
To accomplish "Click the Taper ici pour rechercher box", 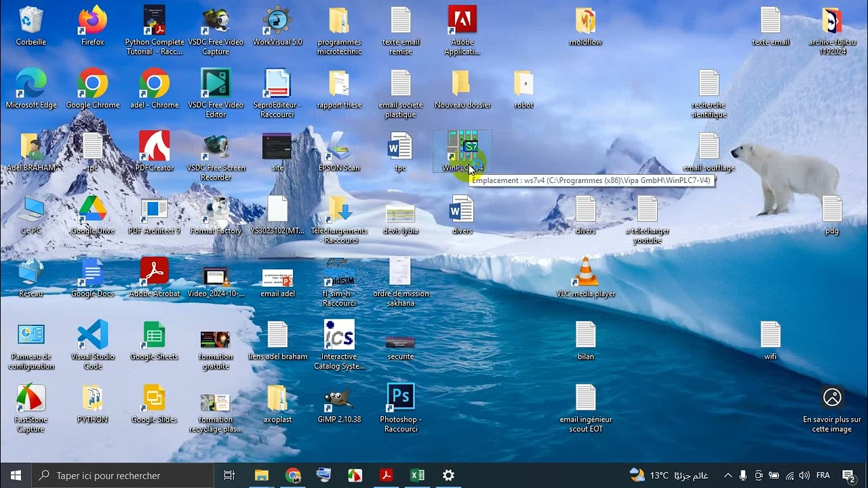I will coord(123,475).
